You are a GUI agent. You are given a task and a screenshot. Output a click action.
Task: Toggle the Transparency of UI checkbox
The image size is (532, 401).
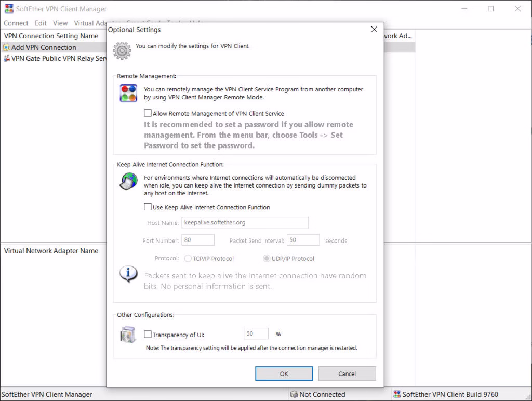click(148, 335)
